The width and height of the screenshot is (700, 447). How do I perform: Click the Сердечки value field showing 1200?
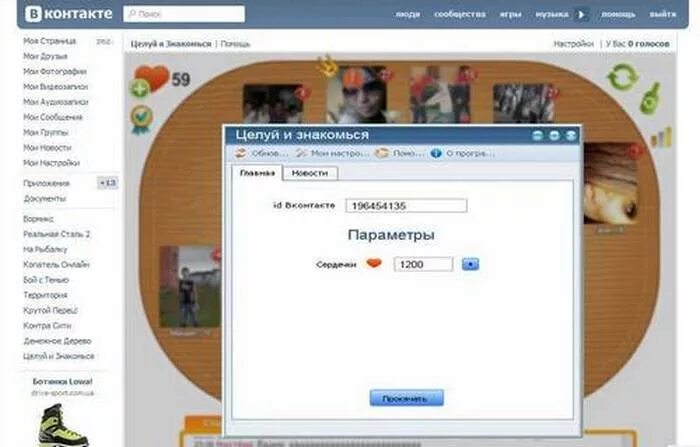pyautogui.click(x=423, y=264)
